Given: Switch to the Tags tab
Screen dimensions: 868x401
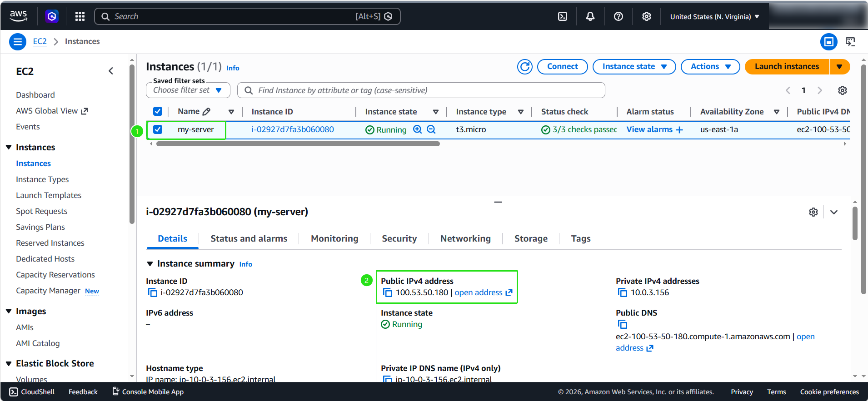Looking at the screenshot, I should click(581, 239).
